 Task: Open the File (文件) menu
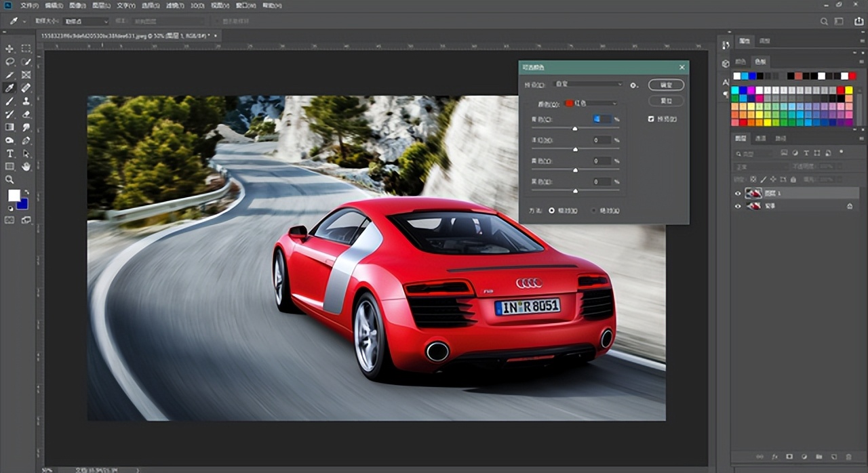pyautogui.click(x=29, y=5)
